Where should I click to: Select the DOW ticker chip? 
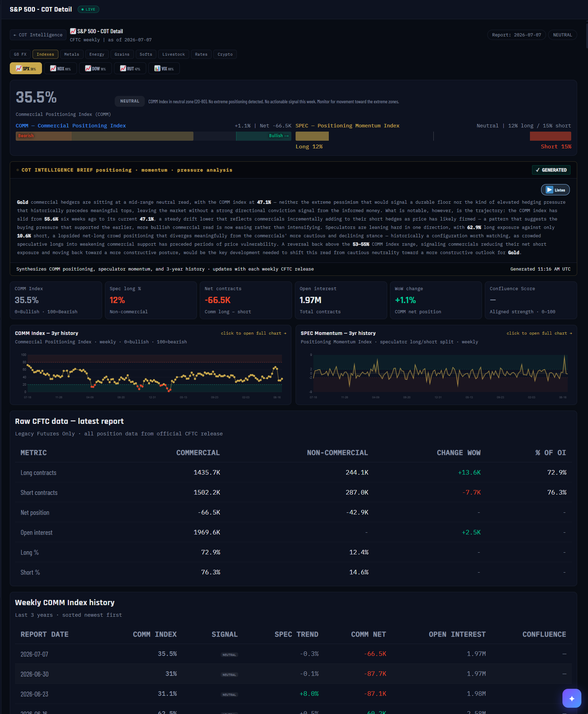(x=95, y=68)
